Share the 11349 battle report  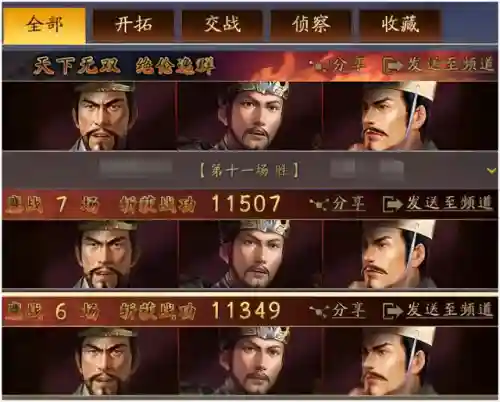(337, 310)
